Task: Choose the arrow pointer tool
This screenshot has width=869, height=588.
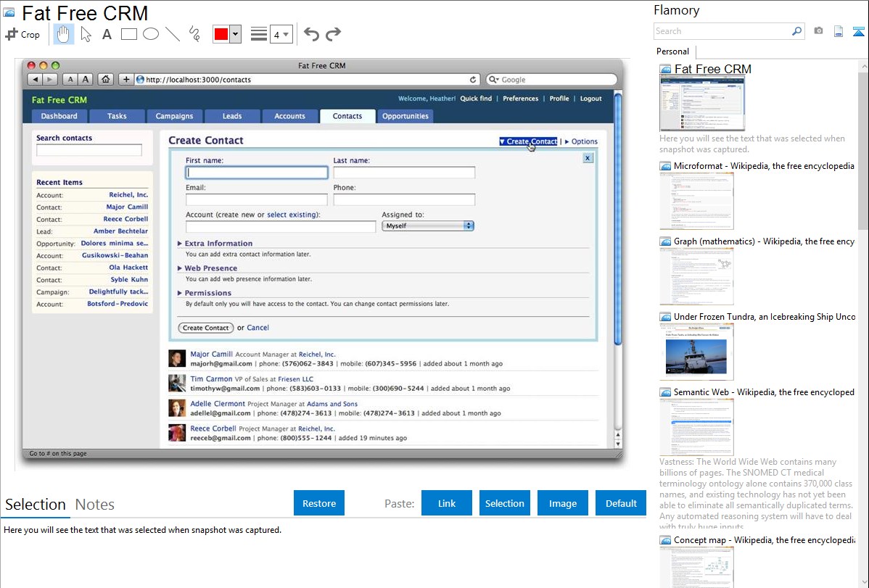Action: (86, 34)
